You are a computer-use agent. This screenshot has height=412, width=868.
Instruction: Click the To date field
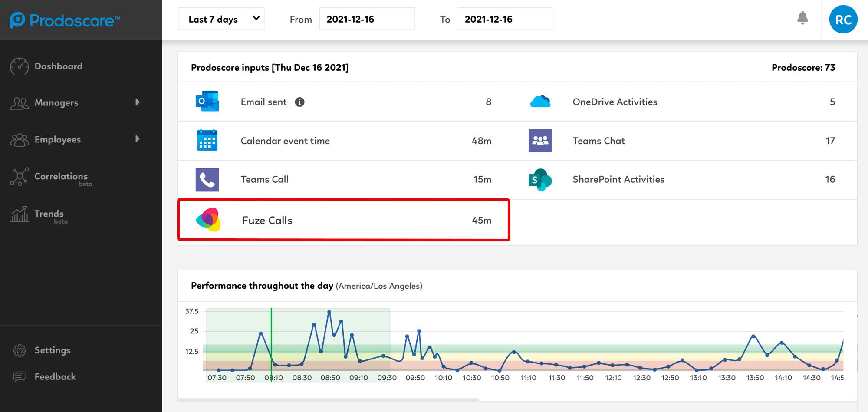tap(504, 19)
